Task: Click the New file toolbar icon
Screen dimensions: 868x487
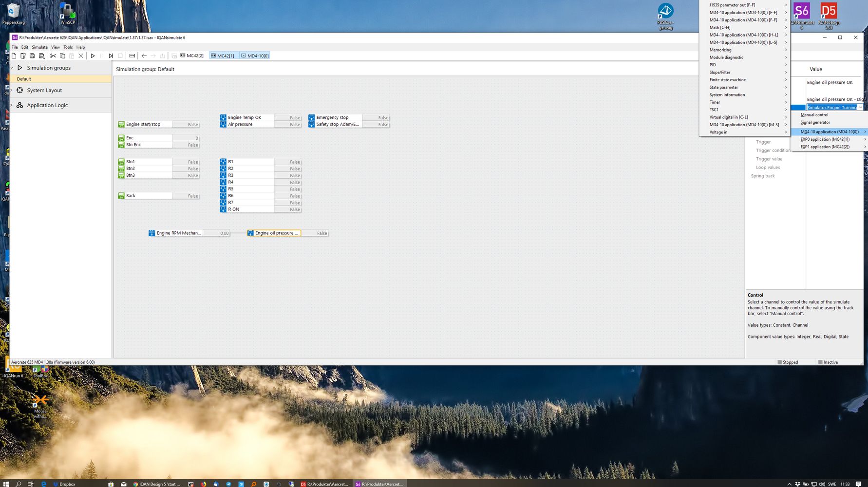Action: (x=14, y=56)
